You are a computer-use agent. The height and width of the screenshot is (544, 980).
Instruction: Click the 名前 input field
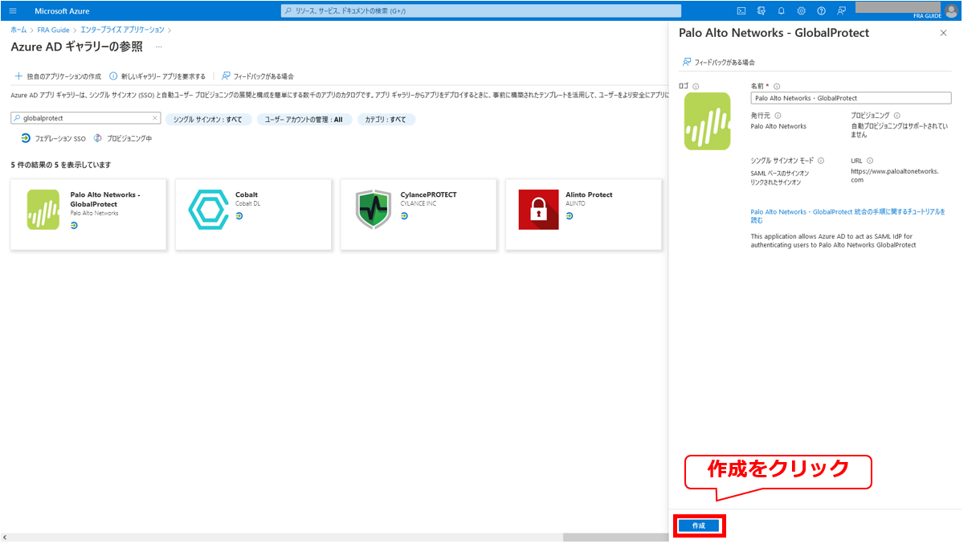point(851,98)
